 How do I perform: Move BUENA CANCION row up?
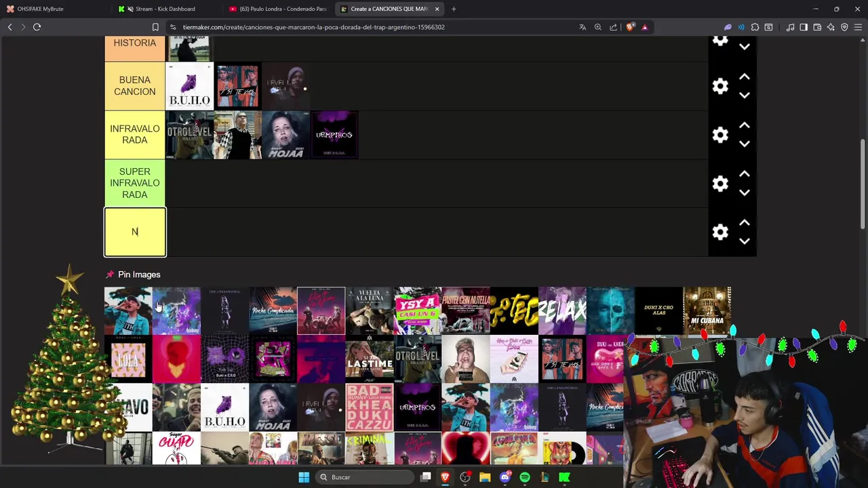click(x=744, y=77)
